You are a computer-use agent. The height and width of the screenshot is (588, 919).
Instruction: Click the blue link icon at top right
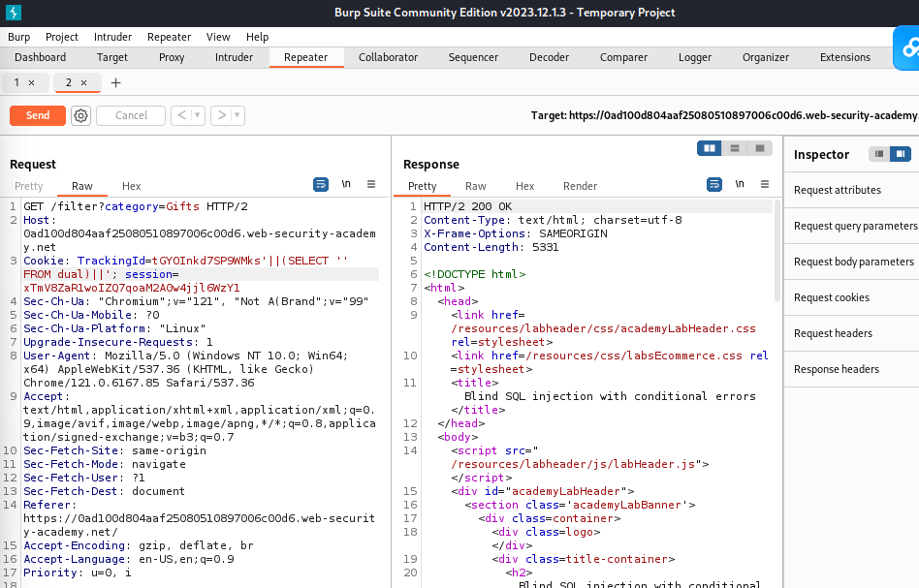coord(906,48)
